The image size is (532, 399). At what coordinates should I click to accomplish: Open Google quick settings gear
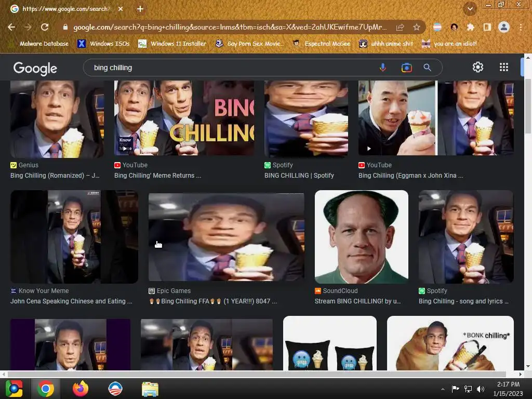coord(478,67)
